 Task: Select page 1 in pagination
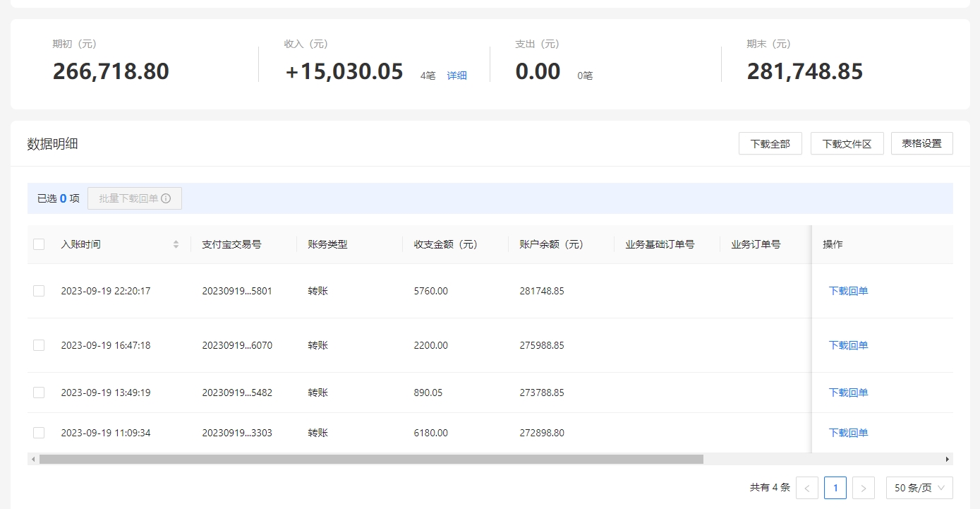835,488
